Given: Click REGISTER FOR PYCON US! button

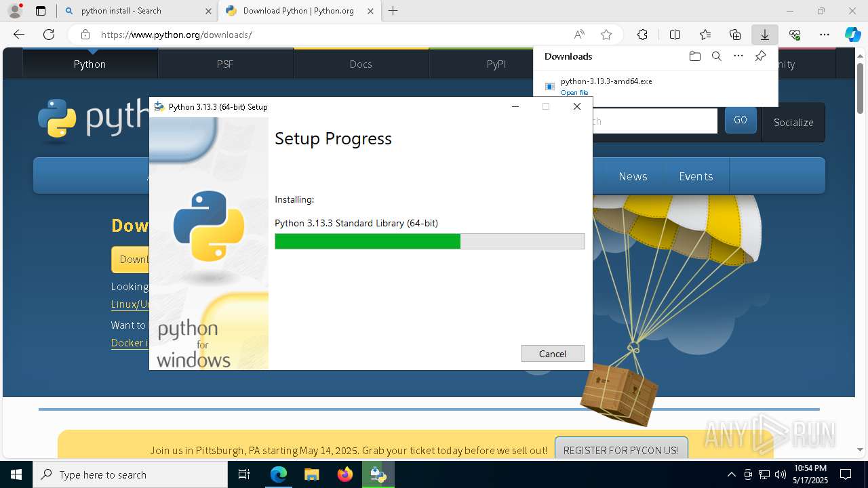Looking at the screenshot, I should click(x=620, y=450).
